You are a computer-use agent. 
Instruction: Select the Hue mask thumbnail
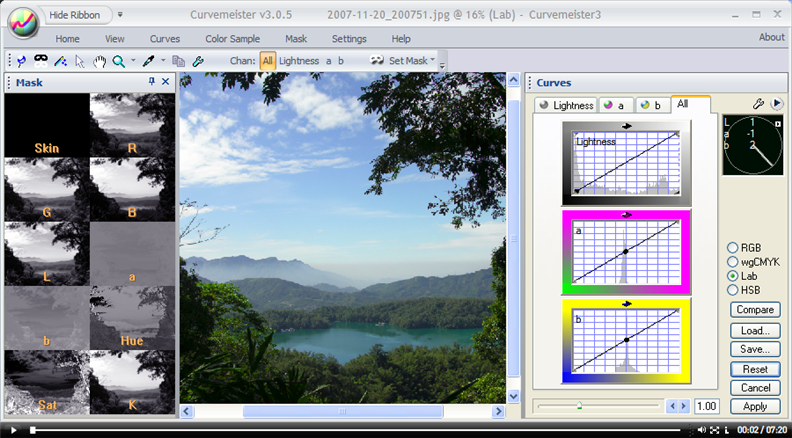click(132, 318)
